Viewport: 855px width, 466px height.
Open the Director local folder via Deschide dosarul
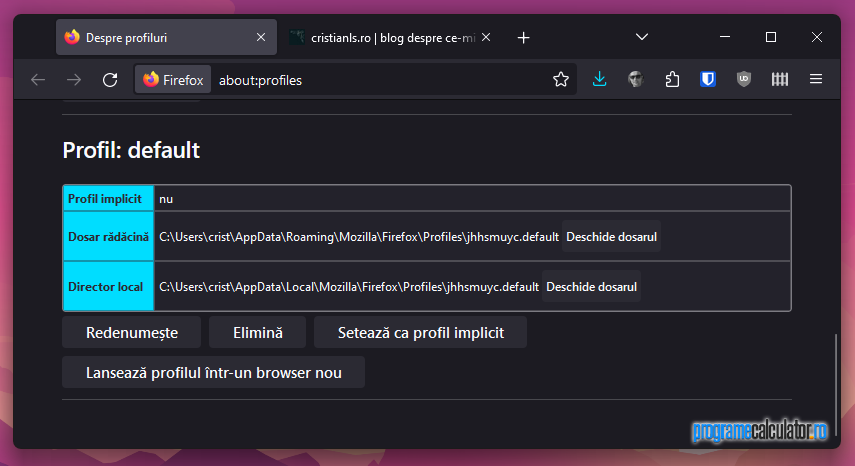tap(592, 287)
